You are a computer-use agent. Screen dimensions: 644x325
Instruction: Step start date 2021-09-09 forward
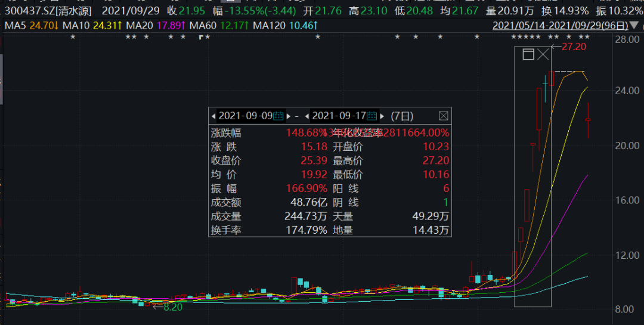(x=289, y=116)
